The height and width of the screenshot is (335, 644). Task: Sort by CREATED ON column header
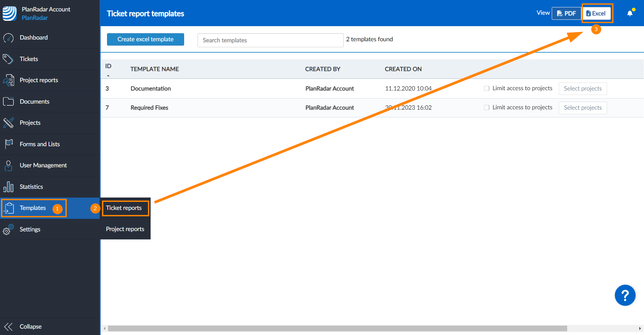[x=403, y=69]
